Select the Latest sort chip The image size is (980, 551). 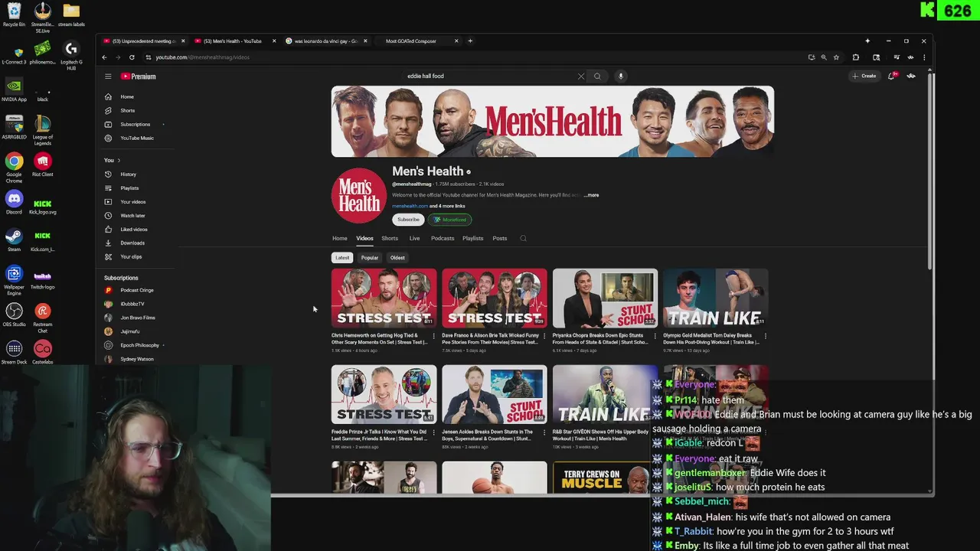(x=342, y=258)
